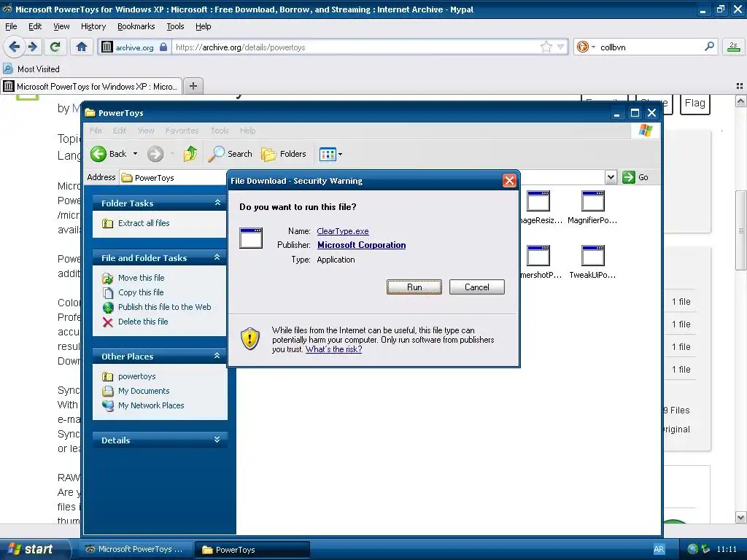This screenshot has width=747, height=560.
Task: Open the What's the risk? link
Action: pyautogui.click(x=333, y=349)
